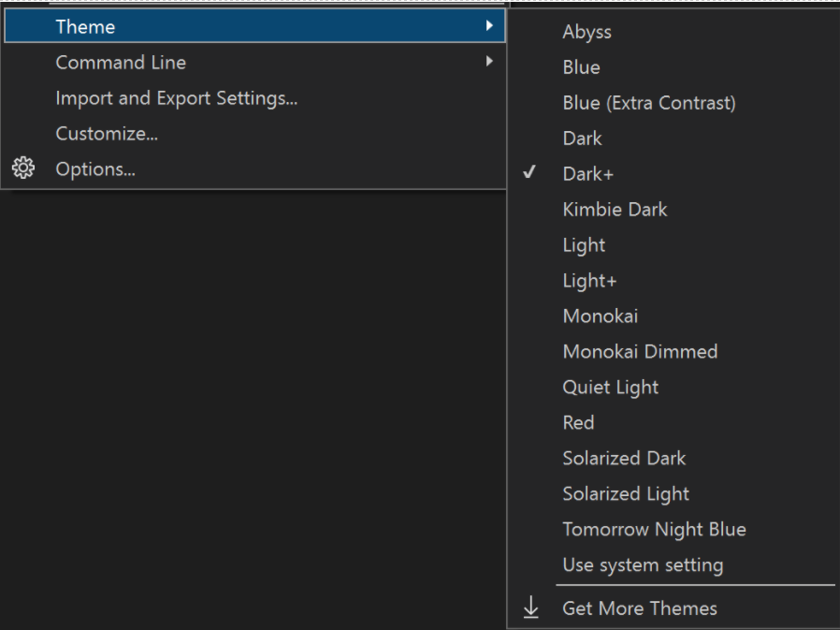The height and width of the screenshot is (630, 840).
Task: Click the Options gear icon
Action: [x=23, y=169]
